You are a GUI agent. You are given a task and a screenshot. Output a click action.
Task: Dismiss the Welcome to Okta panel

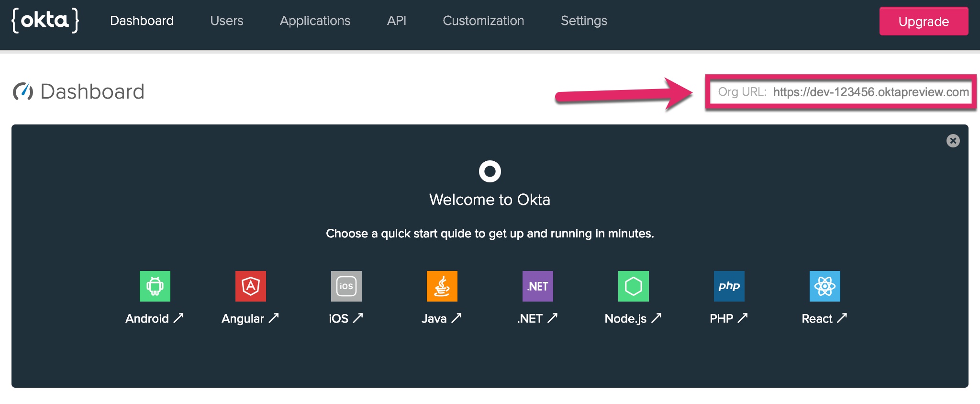pos(953,141)
